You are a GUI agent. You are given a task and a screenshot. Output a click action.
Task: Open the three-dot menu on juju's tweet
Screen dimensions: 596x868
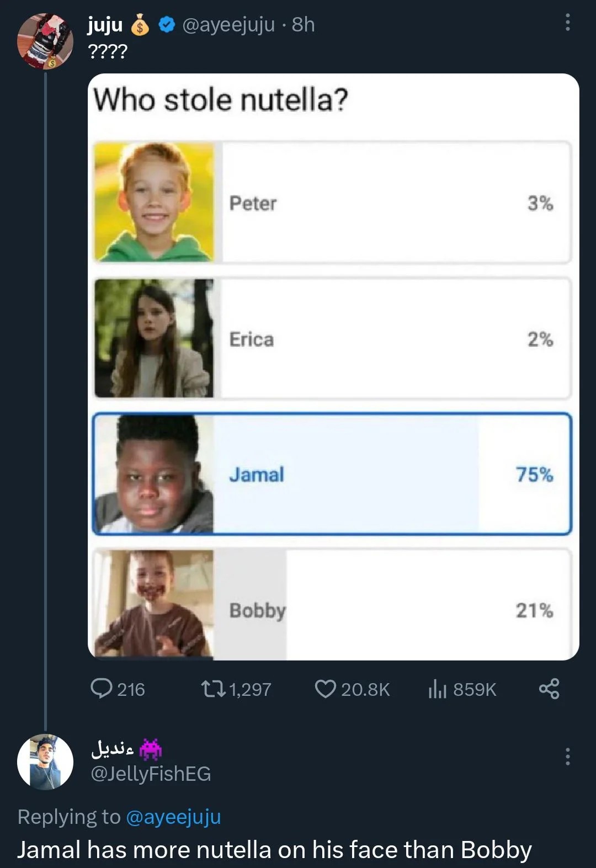(x=568, y=23)
